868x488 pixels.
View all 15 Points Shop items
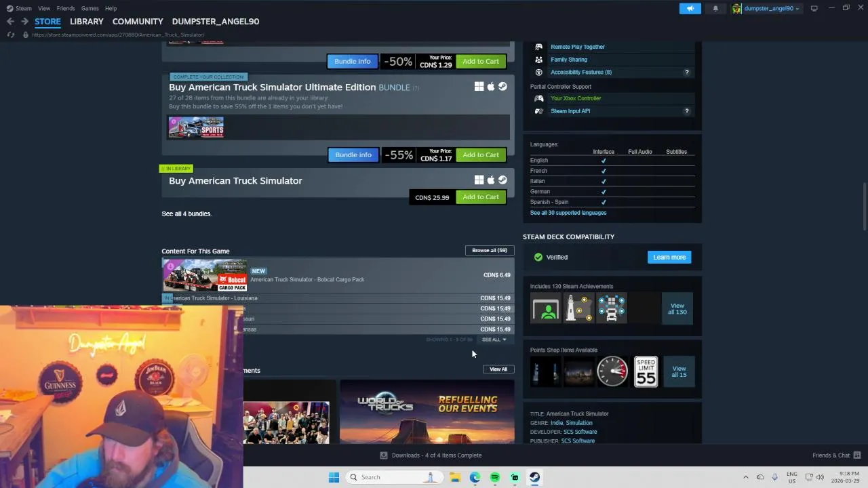679,371
